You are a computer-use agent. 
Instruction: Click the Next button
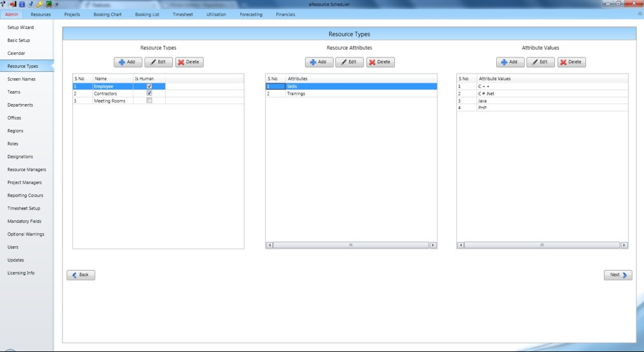(618, 274)
